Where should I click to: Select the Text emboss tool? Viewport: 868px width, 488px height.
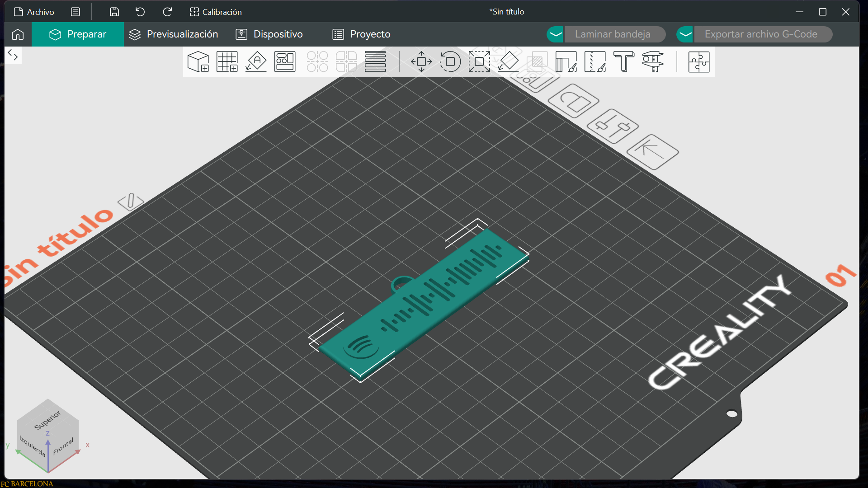pyautogui.click(x=624, y=62)
